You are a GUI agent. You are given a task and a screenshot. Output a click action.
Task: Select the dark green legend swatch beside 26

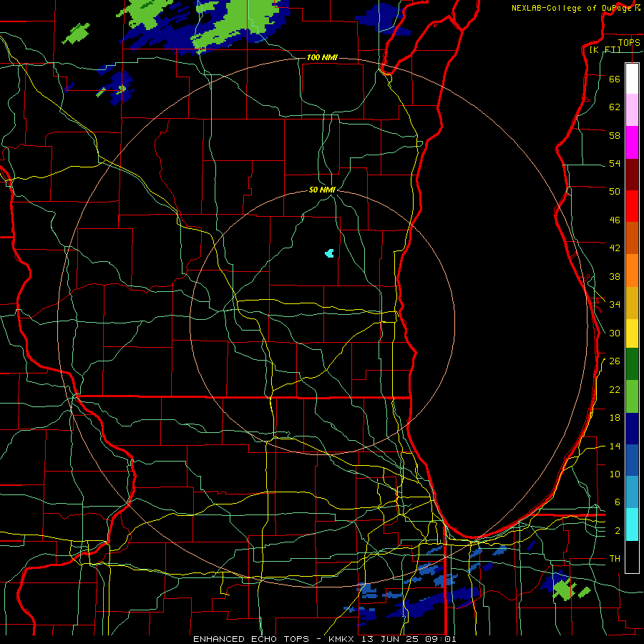[632, 364]
